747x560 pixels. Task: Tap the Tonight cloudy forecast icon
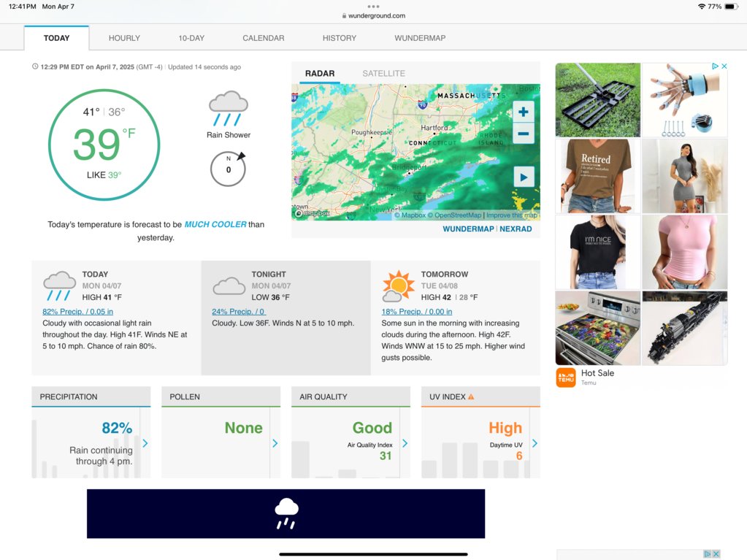click(x=229, y=285)
